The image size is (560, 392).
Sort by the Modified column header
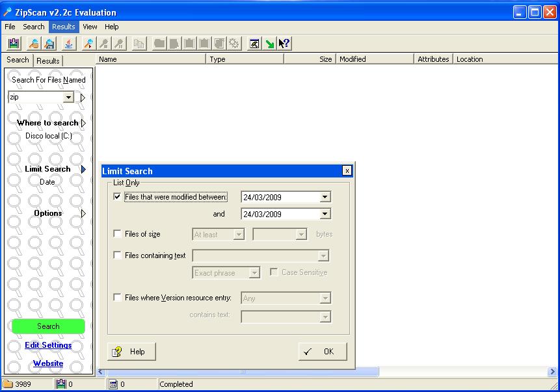pyautogui.click(x=375, y=59)
